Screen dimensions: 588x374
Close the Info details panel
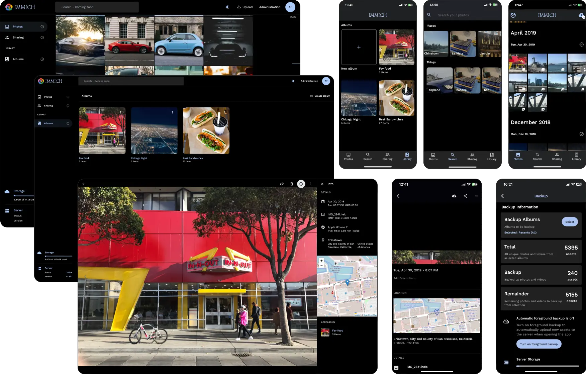pos(322,184)
